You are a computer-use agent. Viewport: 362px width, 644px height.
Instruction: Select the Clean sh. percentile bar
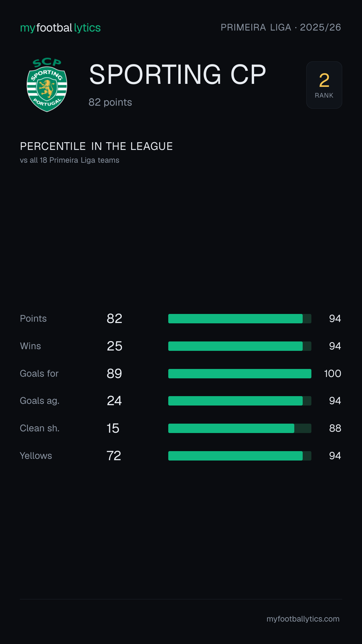point(240,428)
